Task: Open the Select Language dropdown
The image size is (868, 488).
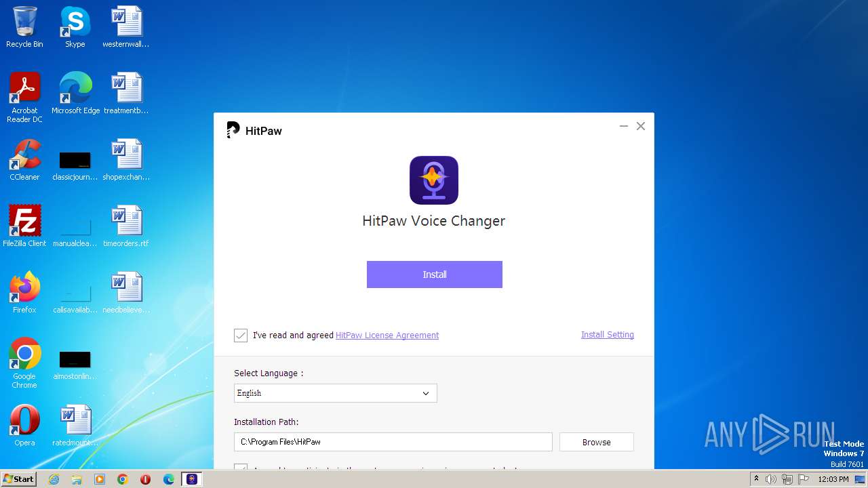Action: [336, 393]
